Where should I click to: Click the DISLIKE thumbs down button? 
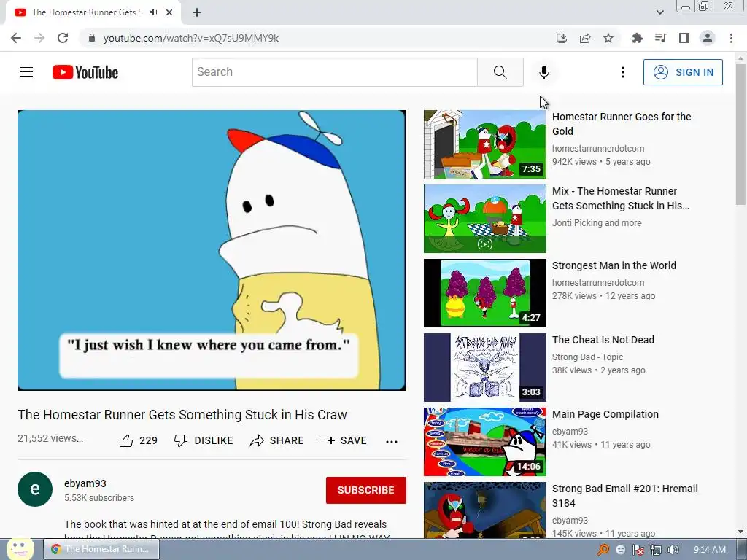pos(204,440)
